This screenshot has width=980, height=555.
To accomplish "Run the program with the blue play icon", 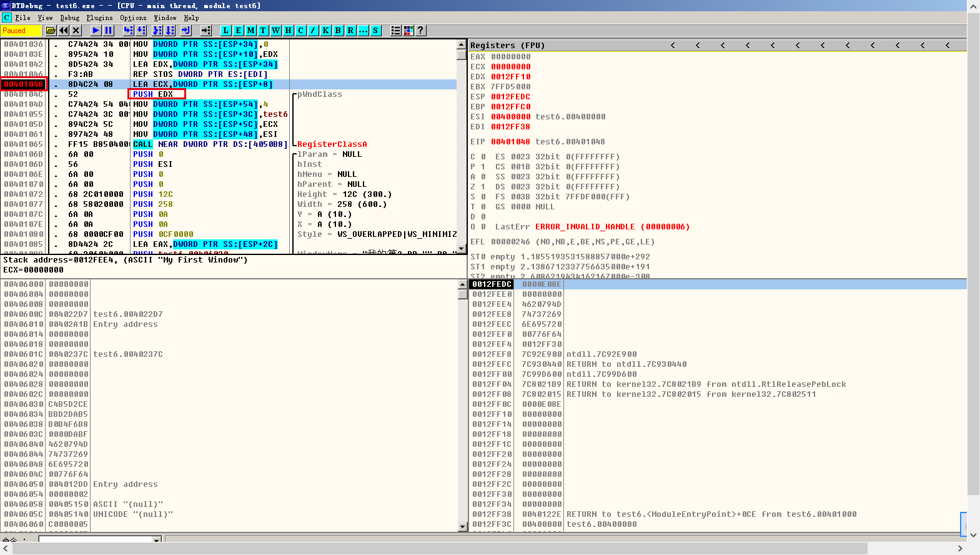I will pyautogui.click(x=96, y=30).
